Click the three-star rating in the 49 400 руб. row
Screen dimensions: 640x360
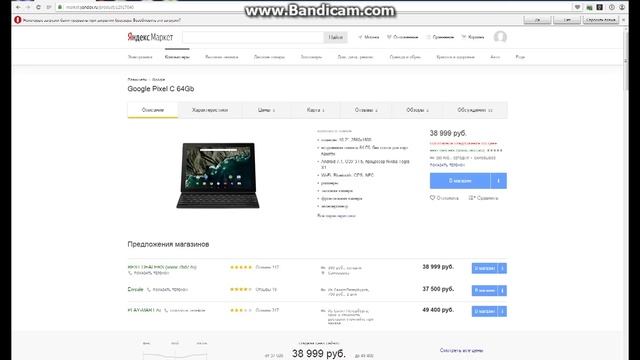click(x=241, y=310)
